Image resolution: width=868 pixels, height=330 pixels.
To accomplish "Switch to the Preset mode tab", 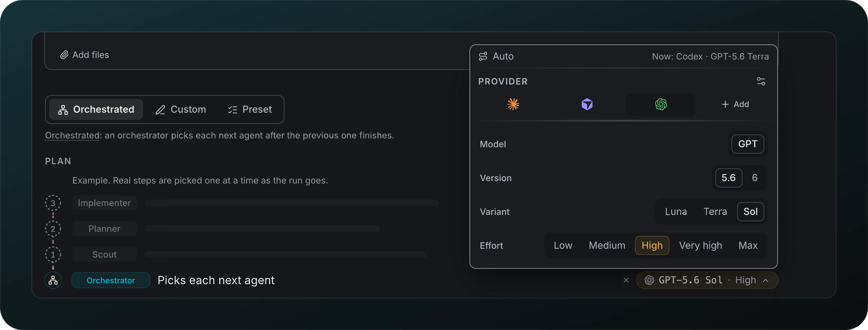I will coord(250,109).
